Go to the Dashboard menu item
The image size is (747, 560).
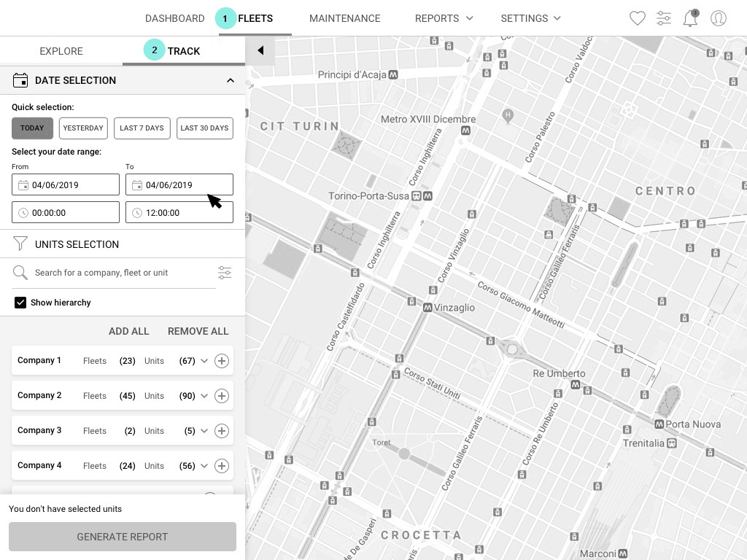click(175, 18)
